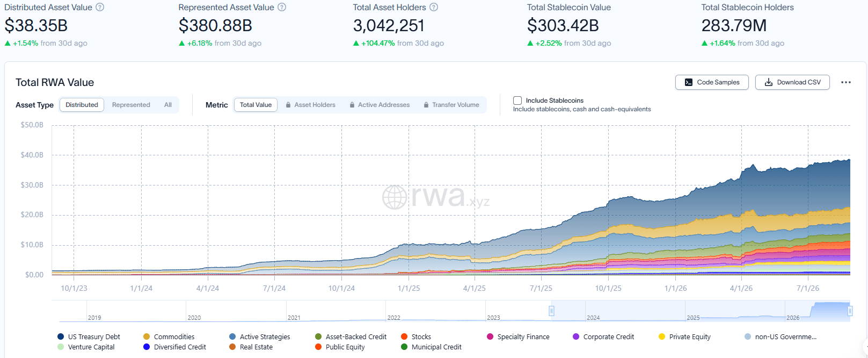The height and width of the screenshot is (358, 868).
Task: Select the Represented asset type tab
Action: click(x=131, y=105)
